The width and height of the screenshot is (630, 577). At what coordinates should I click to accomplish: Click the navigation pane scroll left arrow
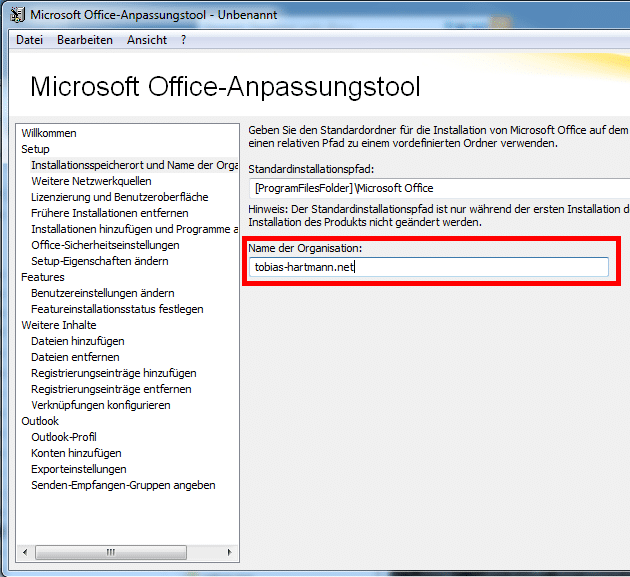pyautogui.click(x=25, y=552)
